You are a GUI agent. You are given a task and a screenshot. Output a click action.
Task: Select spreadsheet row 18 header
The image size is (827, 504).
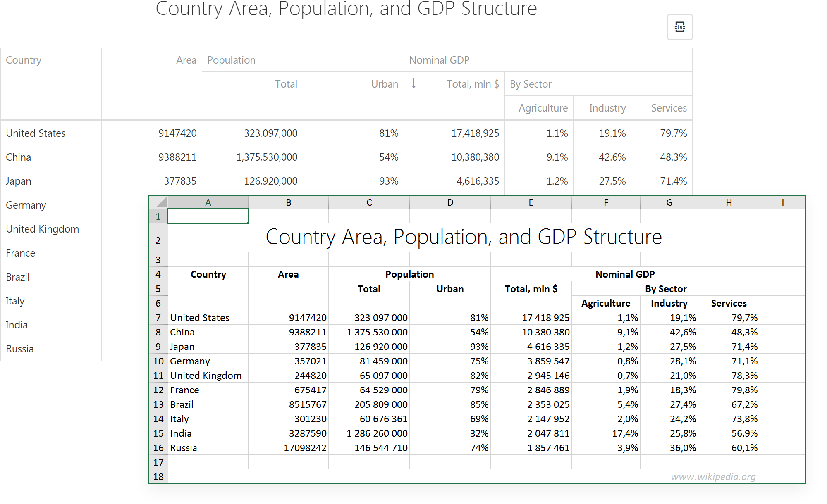coord(158,476)
